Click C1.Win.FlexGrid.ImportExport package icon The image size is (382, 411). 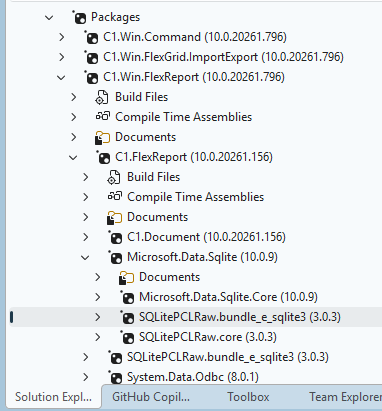point(91,57)
